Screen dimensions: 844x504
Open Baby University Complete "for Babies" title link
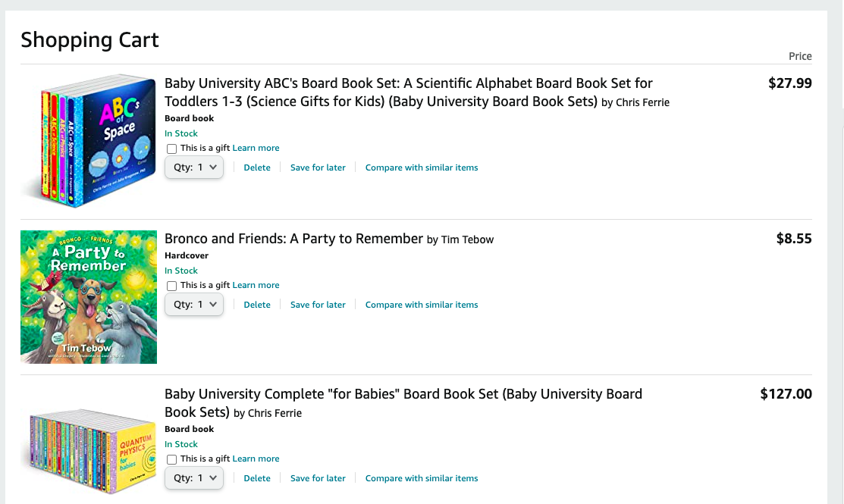tap(403, 403)
